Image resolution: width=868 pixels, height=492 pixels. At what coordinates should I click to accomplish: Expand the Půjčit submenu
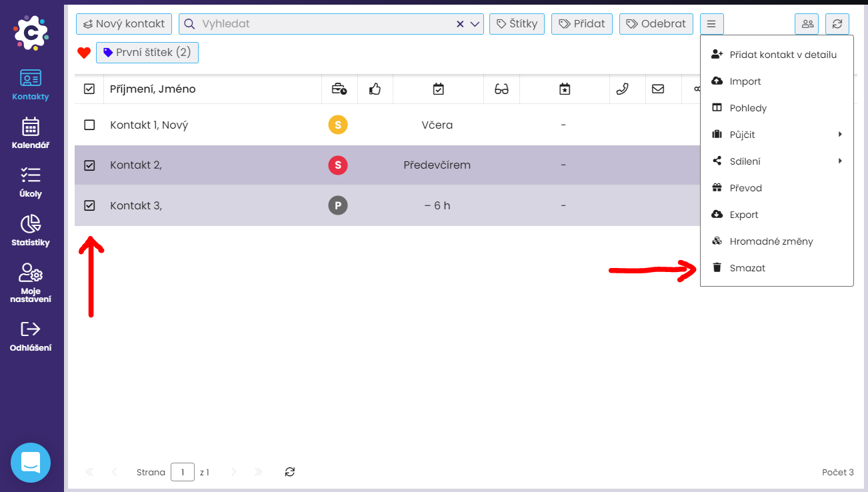(x=777, y=135)
